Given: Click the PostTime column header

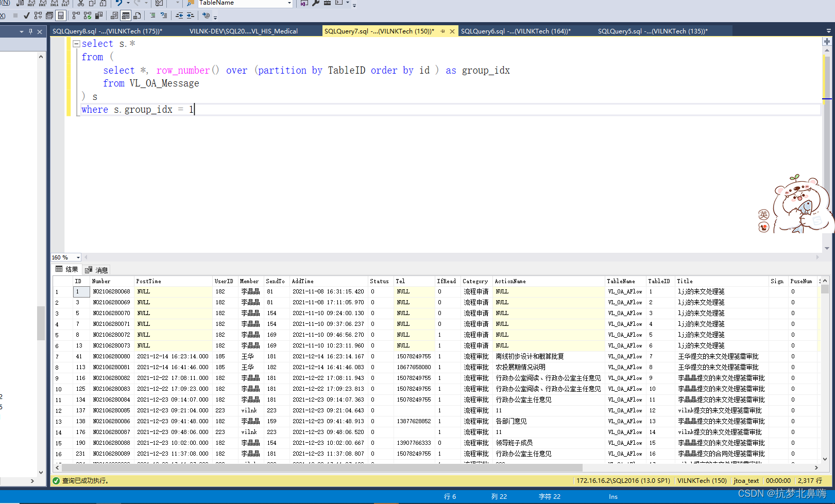Looking at the screenshot, I should [174, 281].
